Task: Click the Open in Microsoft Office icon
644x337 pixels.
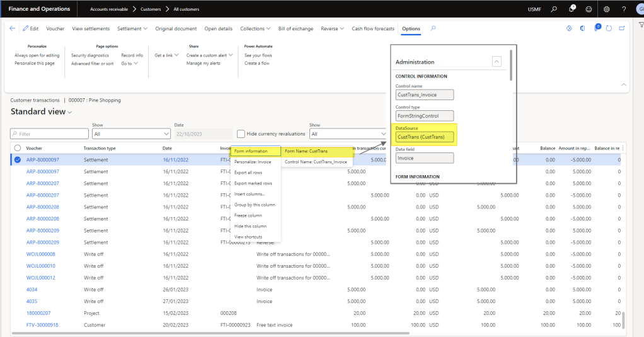Action: click(x=582, y=28)
